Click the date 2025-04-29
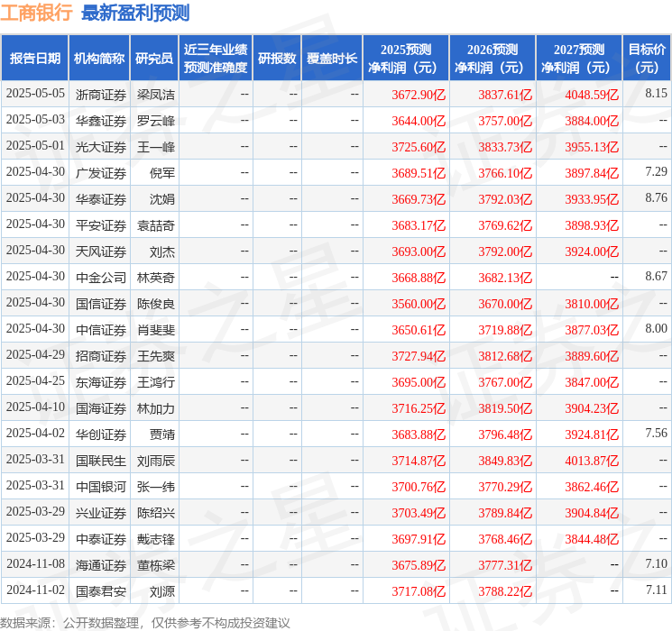Screen dimensions: 672x631 tap(35, 354)
